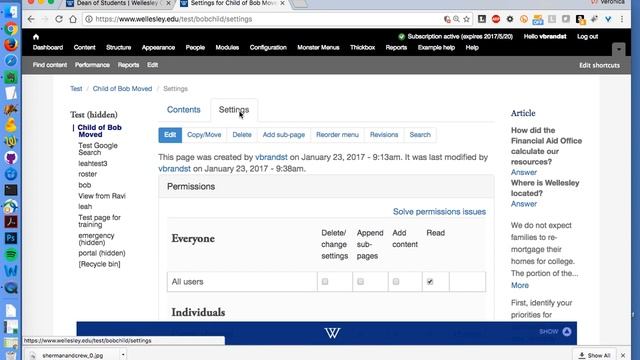
Task: Click Test breadcrumb link
Action: 76,89
